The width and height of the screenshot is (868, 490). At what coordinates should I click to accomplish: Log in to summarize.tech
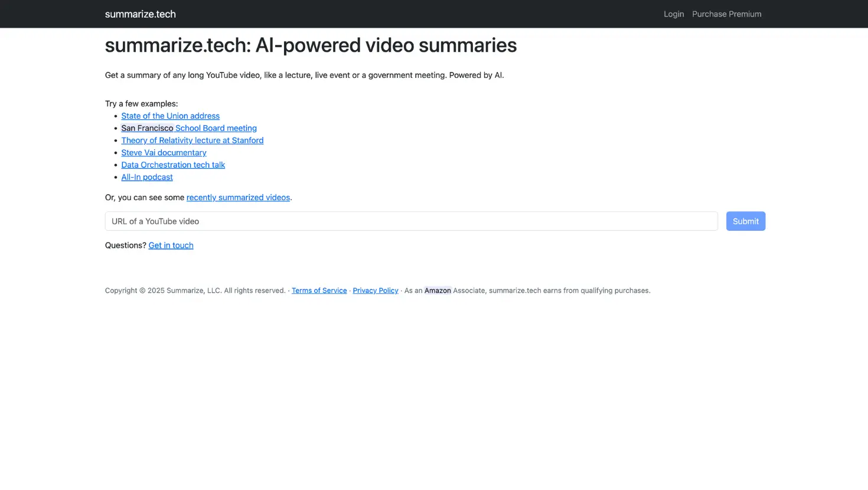[x=674, y=14]
